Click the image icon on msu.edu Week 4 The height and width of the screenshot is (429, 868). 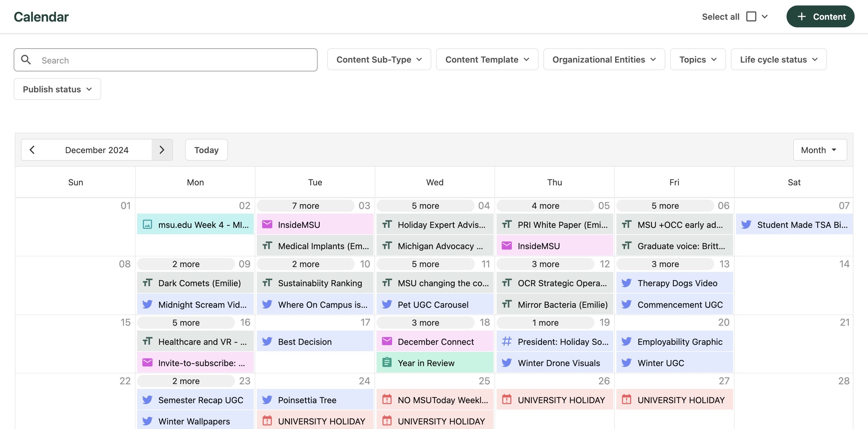point(147,224)
